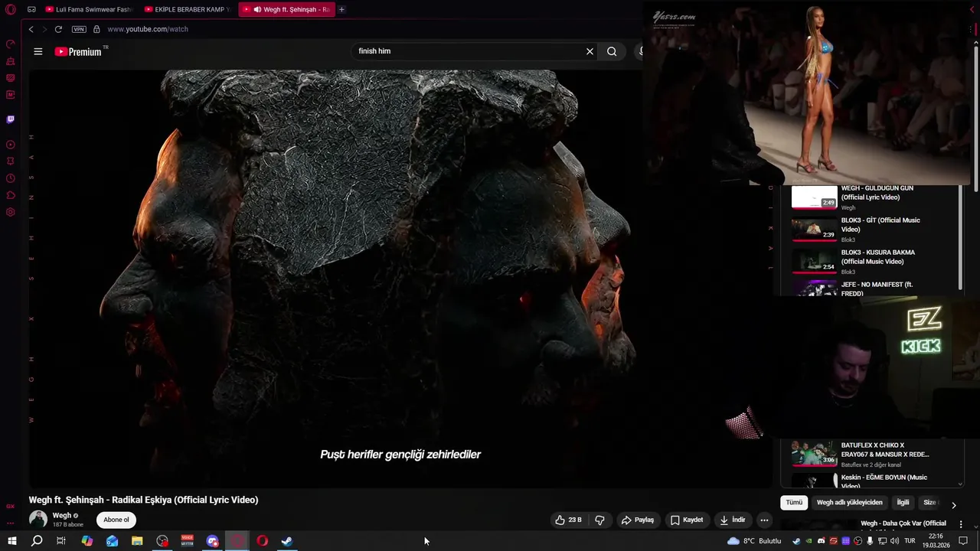The width and height of the screenshot is (980, 551).
Task: Switch to Luli Fama Swimwear tab
Action: pyautogui.click(x=87, y=9)
